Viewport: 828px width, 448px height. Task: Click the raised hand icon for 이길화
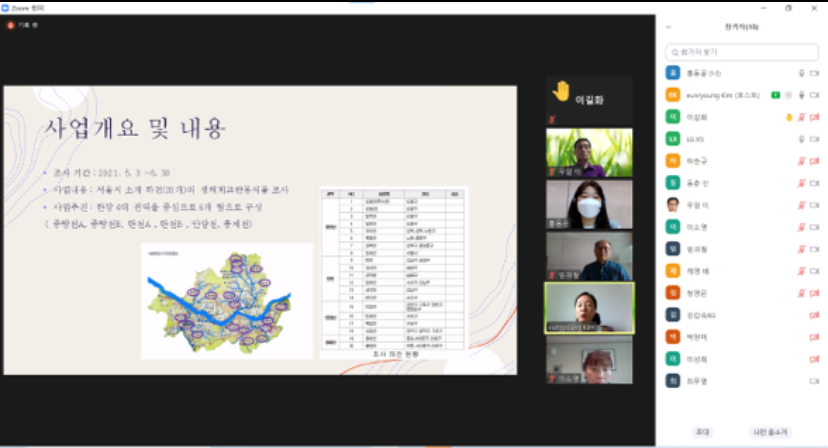(788, 116)
